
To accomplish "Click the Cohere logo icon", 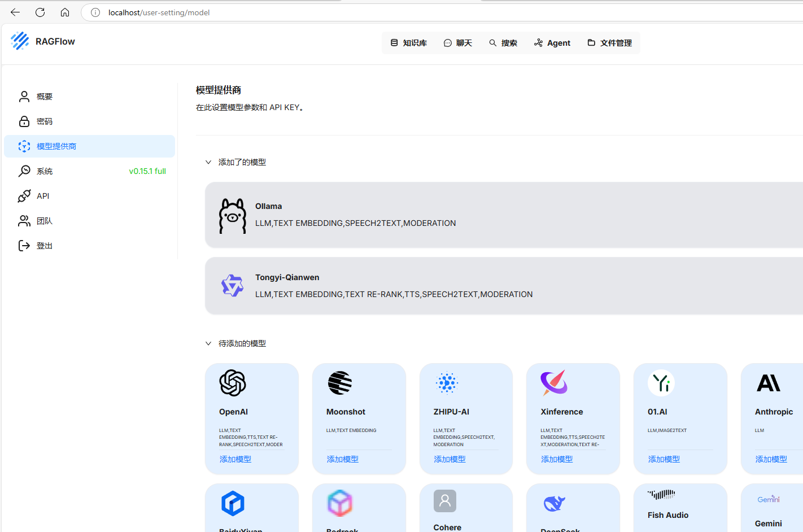I will (445, 501).
